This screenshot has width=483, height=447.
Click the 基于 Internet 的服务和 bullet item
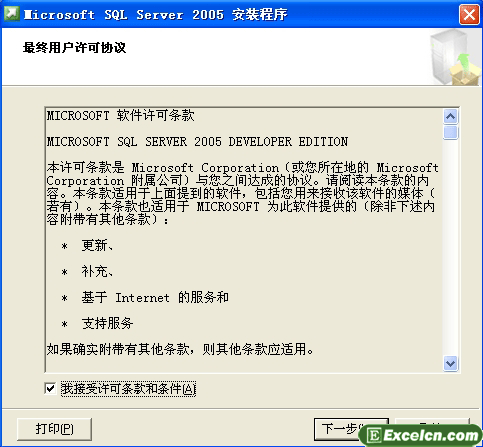(155, 297)
